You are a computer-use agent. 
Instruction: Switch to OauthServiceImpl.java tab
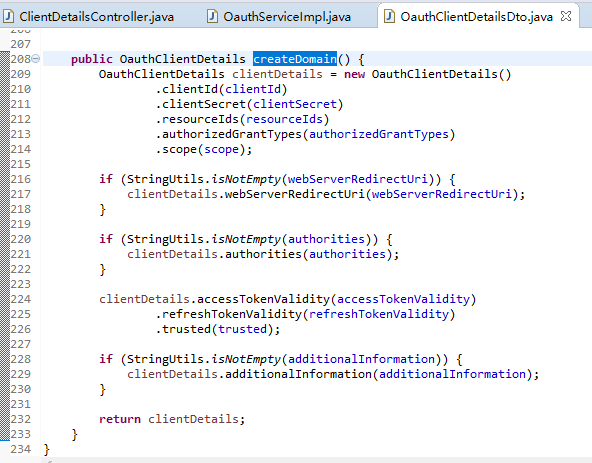click(x=287, y=17)
